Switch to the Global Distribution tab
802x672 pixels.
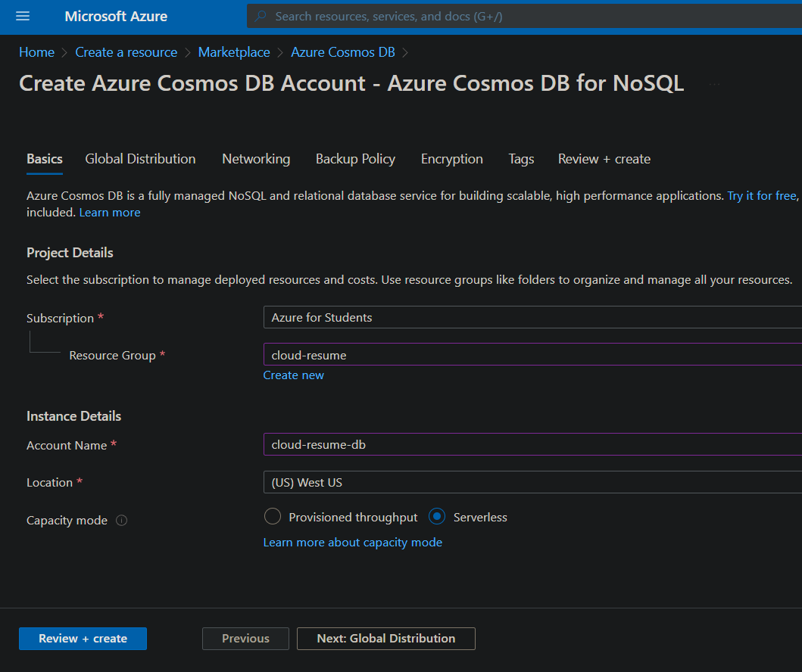[x=140, y=159]
